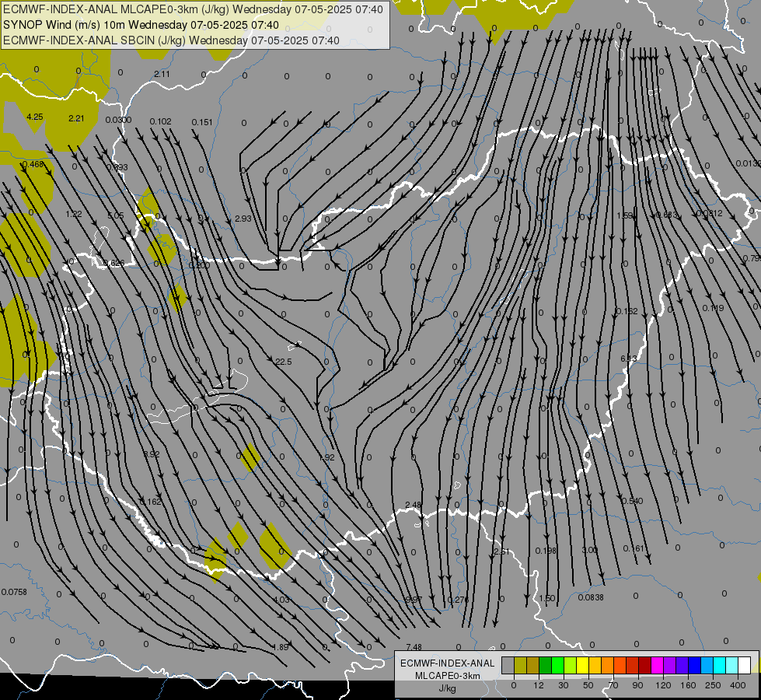Click legend tick label 70
The image size is (761, 700).
coord(613,685)
